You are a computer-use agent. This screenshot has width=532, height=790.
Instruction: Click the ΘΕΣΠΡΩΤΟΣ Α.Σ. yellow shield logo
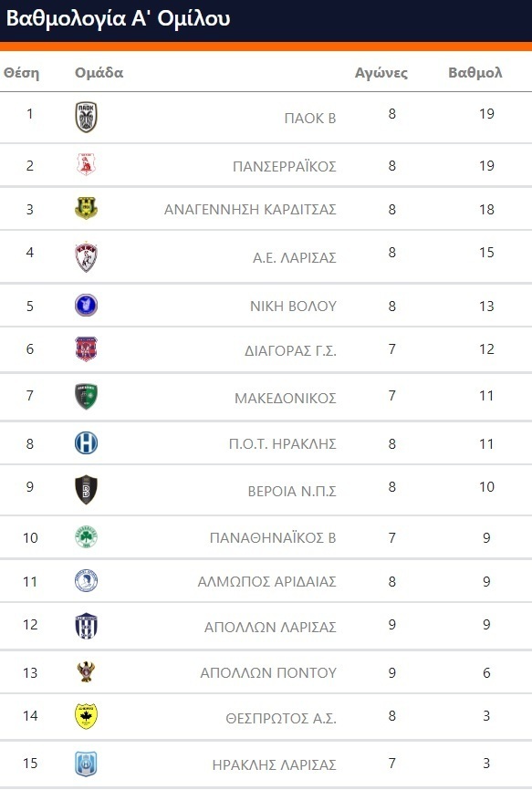[x=86, y=716]
